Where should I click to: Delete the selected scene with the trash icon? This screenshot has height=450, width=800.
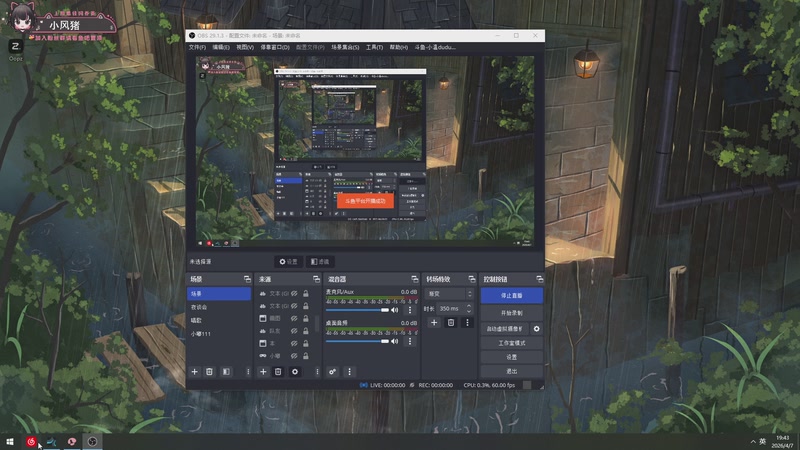[x=209, y=371]
